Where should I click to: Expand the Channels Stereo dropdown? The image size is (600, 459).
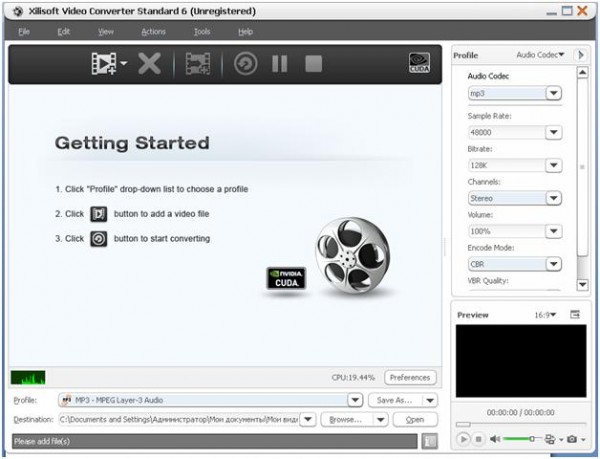pos(553,198)
